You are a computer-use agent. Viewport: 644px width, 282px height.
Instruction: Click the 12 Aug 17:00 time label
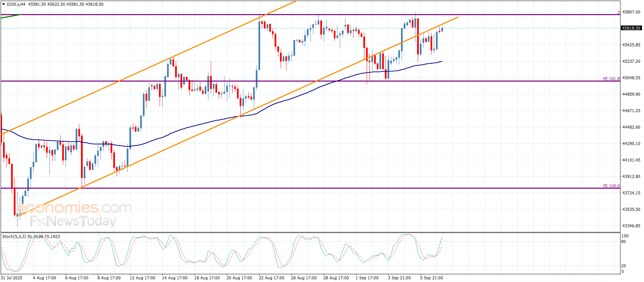tap(143, 278)
